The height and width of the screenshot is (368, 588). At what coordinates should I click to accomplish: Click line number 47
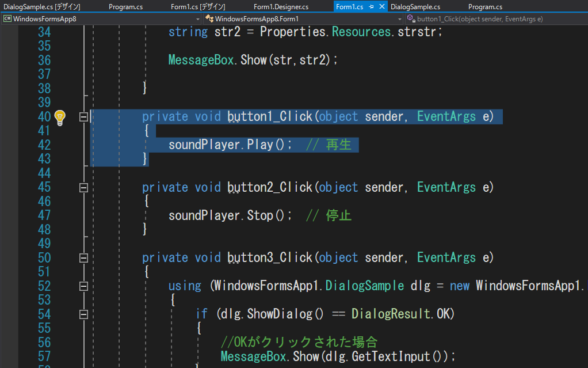click(x=44, y=215)
